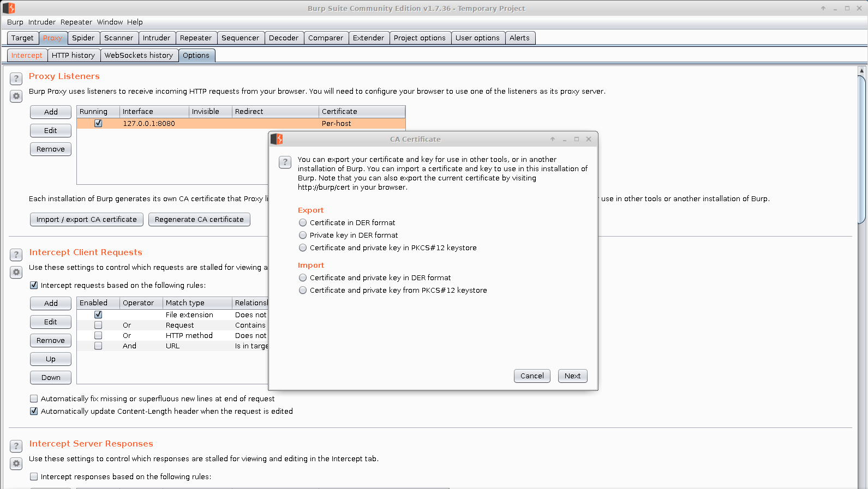This screenshot has width=868, height=489.
Task: Open the WebSockets history sub-tab
Action: (x=139, y=55)
